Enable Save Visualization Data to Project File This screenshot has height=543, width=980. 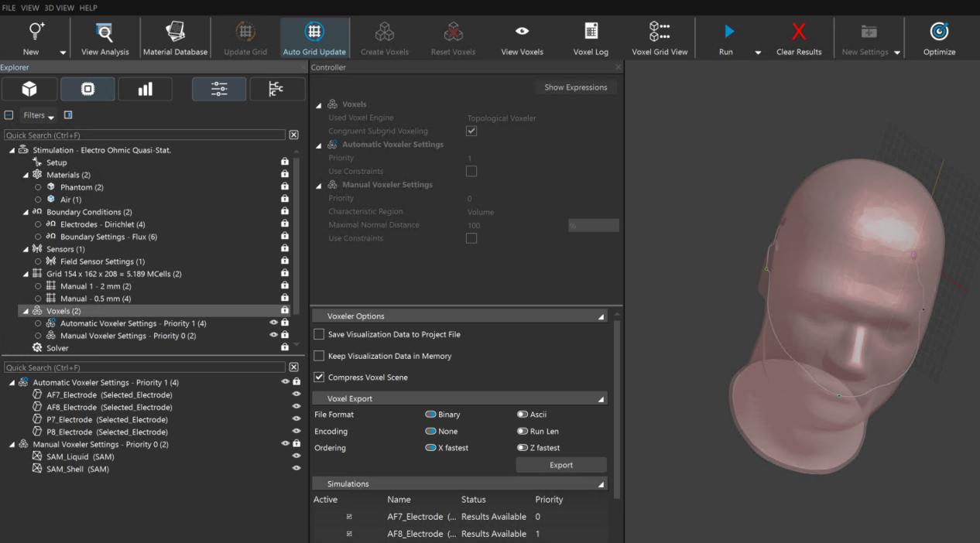coord(319,335)
